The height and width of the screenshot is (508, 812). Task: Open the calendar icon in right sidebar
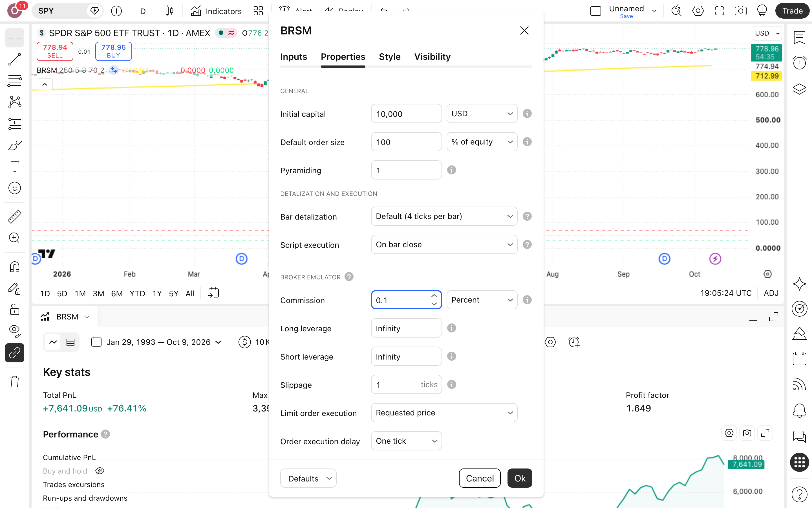click(799, 358)
